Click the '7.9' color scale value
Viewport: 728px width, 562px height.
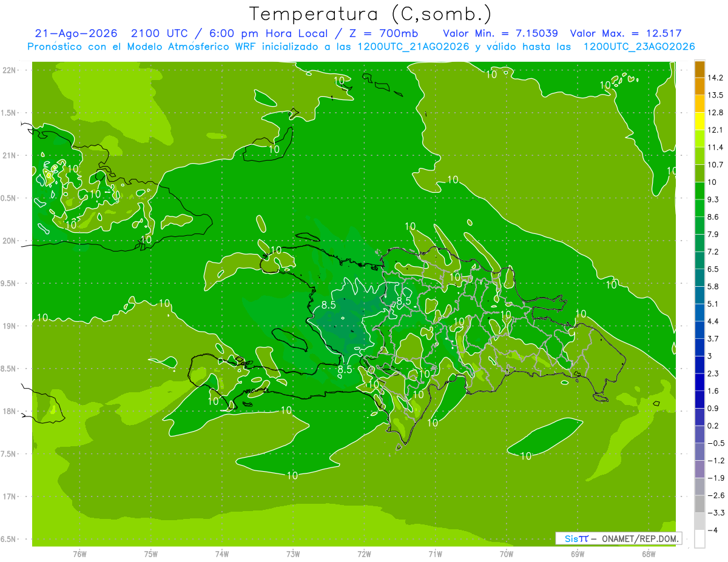pos(713,234)
